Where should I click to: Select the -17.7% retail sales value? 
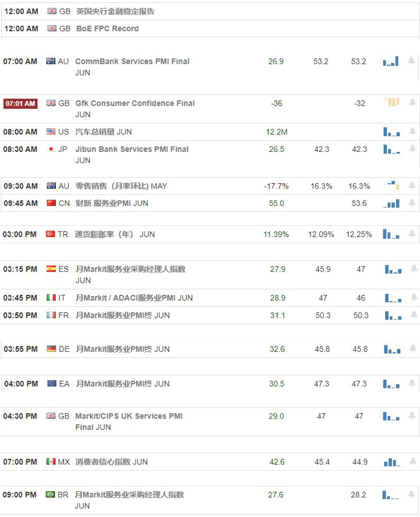pos(276,186)
